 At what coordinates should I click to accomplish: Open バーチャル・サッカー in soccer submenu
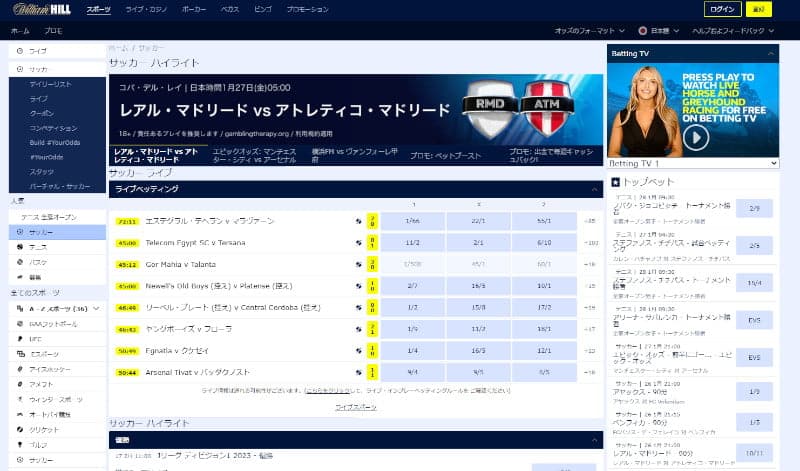(x=60, y=186)
